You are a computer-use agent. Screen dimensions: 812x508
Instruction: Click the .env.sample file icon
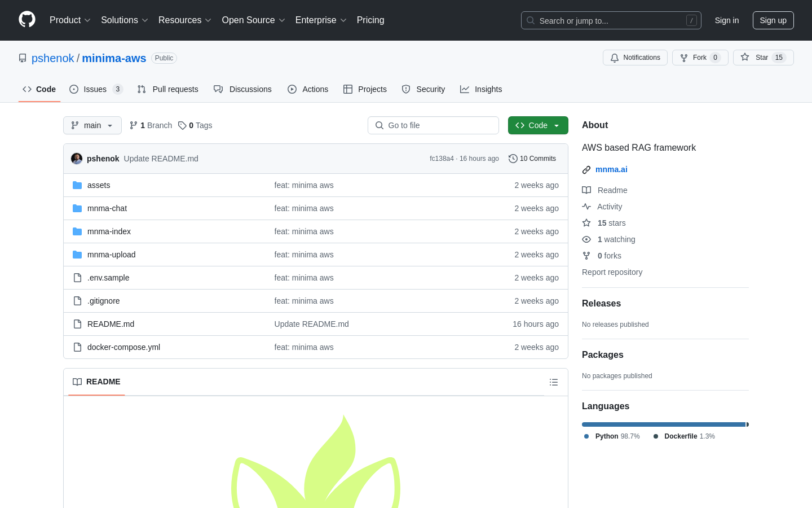pyautogui.click(x=77, y=278)
